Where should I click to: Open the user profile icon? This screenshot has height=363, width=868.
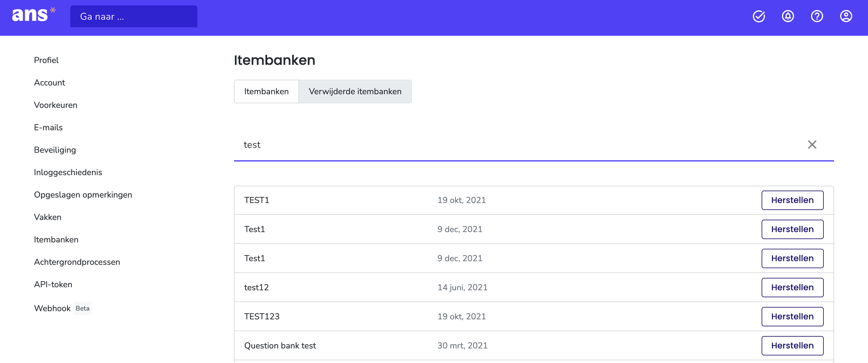point(846,16)
